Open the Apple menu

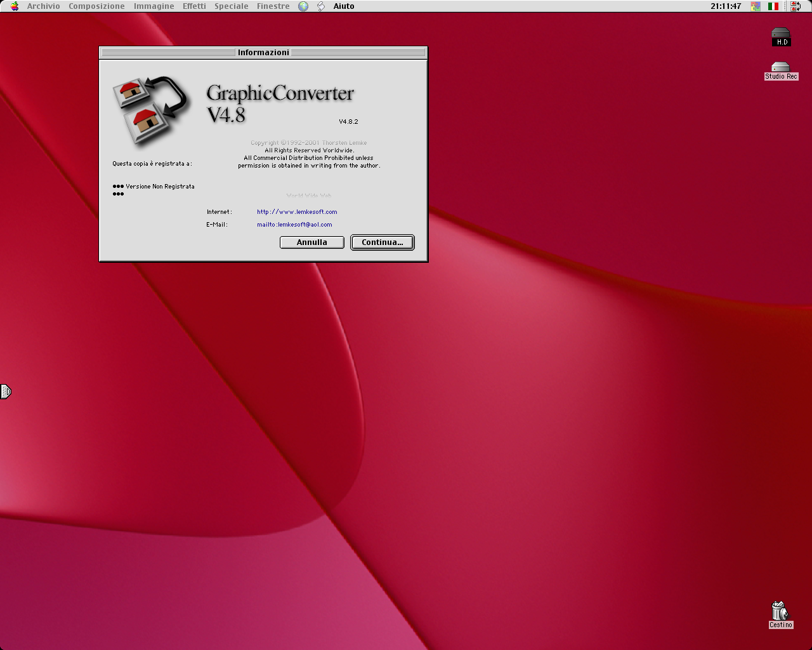[x=15, y=6]
